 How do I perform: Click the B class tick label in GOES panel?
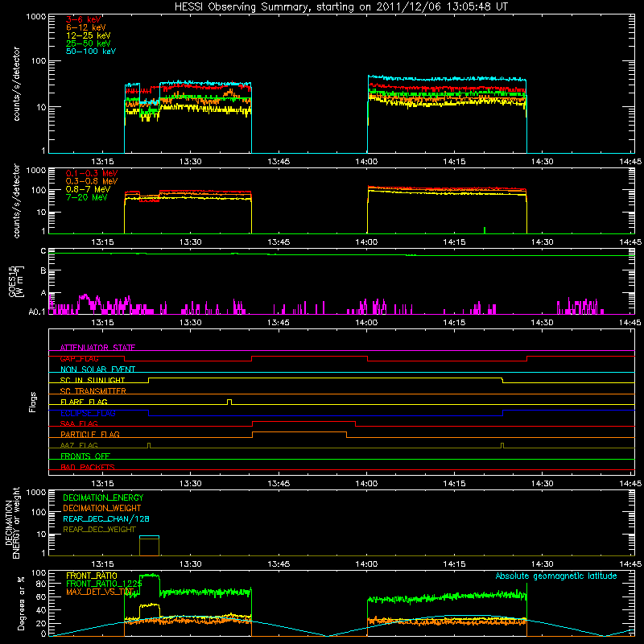click(43, 271)
